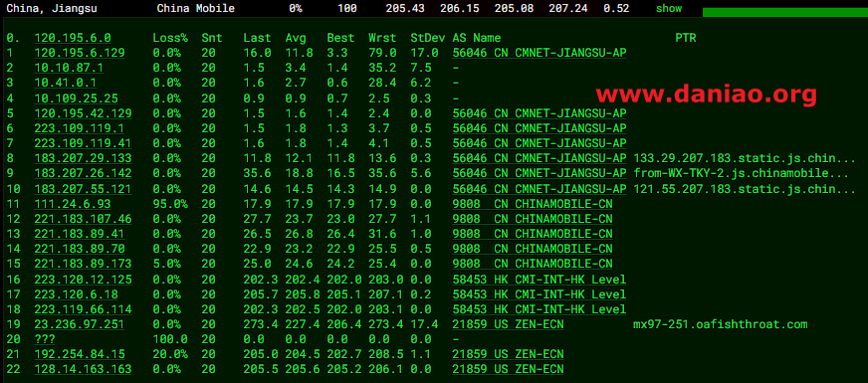Open AS link 21859 ZEN-ECN in hop 21

[x=509, y=354]
